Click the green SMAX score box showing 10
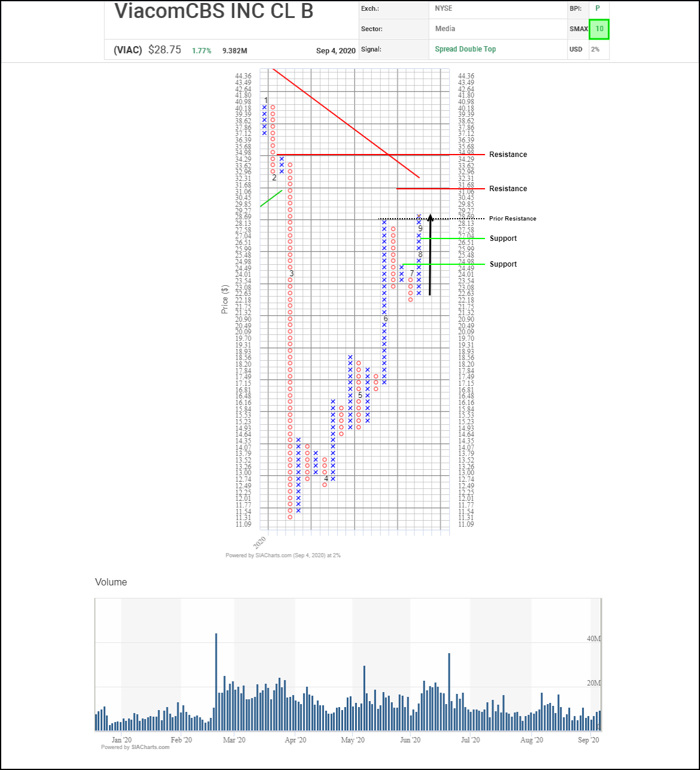This screenshot has width=700, height=770. 599,29
